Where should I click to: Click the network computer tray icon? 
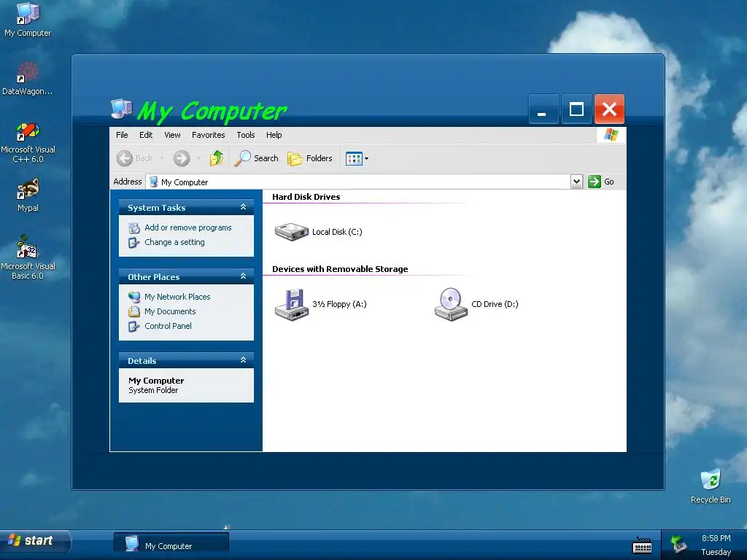(678, 544)
